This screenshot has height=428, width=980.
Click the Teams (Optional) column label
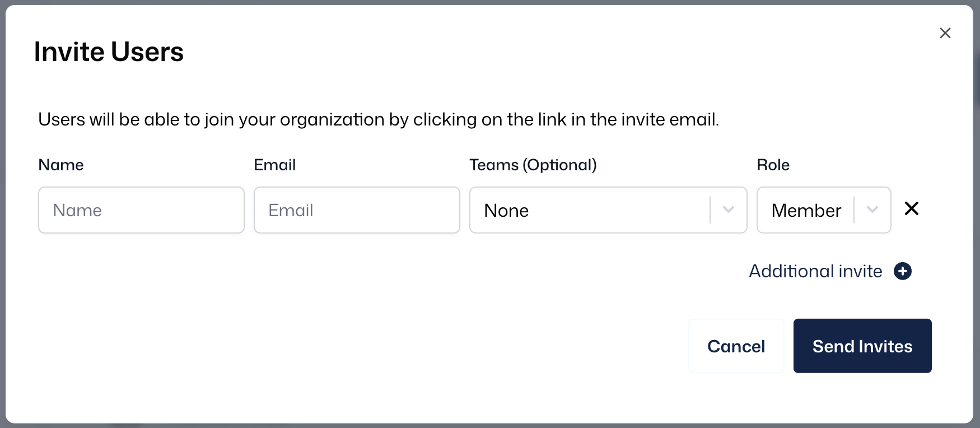coord(533,165)
